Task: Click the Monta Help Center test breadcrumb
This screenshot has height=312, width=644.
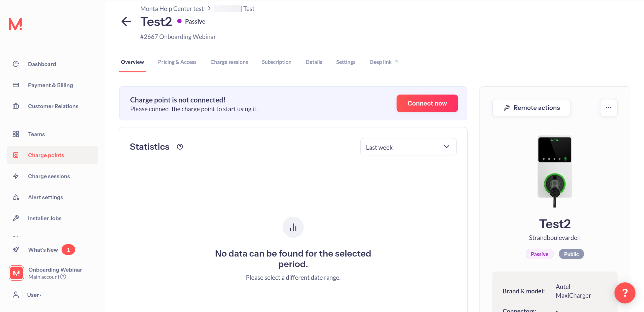Action: (172, 9)
